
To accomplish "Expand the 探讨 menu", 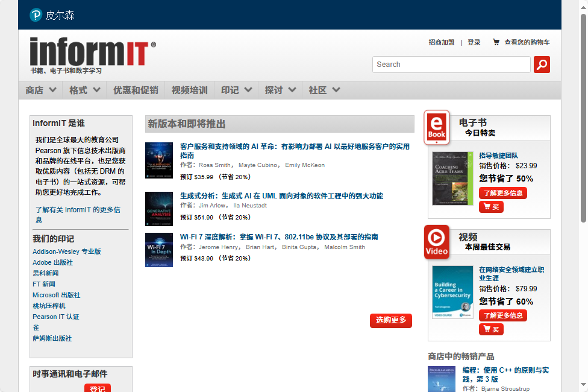I will point(280,90).
